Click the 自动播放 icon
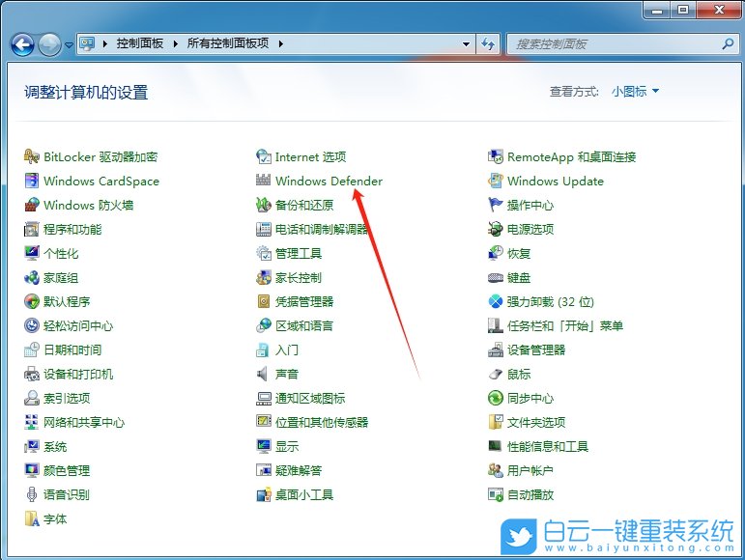The image size is (745, 560). tap(495, 494)
